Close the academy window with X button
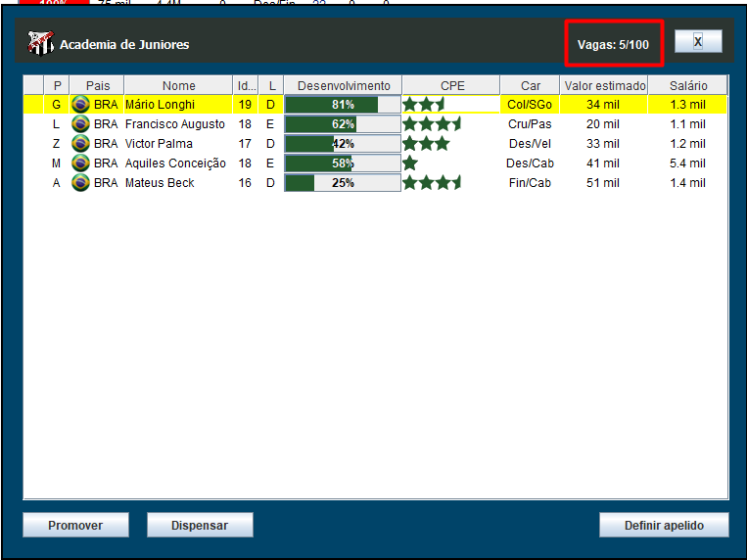 click(697, 41)
